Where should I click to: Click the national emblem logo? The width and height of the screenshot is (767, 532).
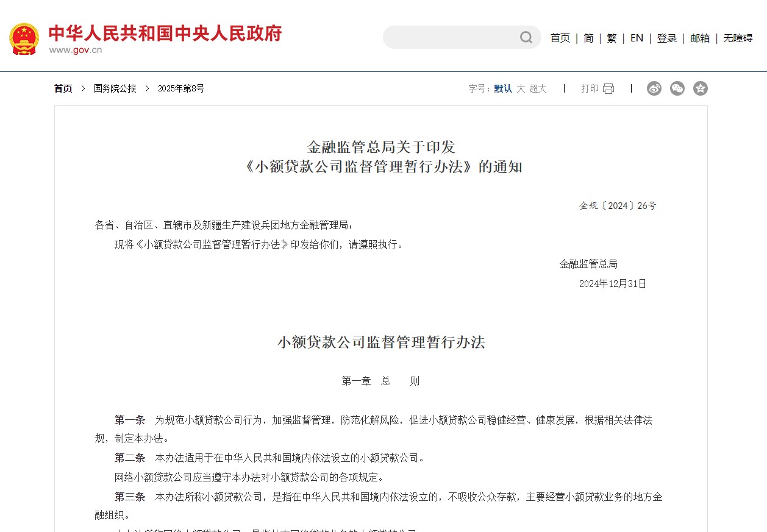(24, 38)
